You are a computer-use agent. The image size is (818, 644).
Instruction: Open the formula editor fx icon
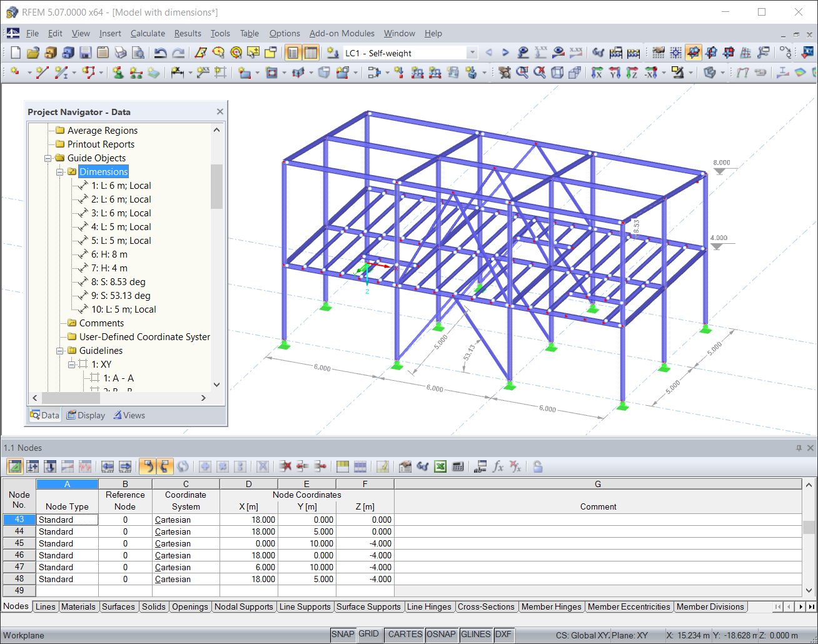pyautogui.click(x=498, y=466)
